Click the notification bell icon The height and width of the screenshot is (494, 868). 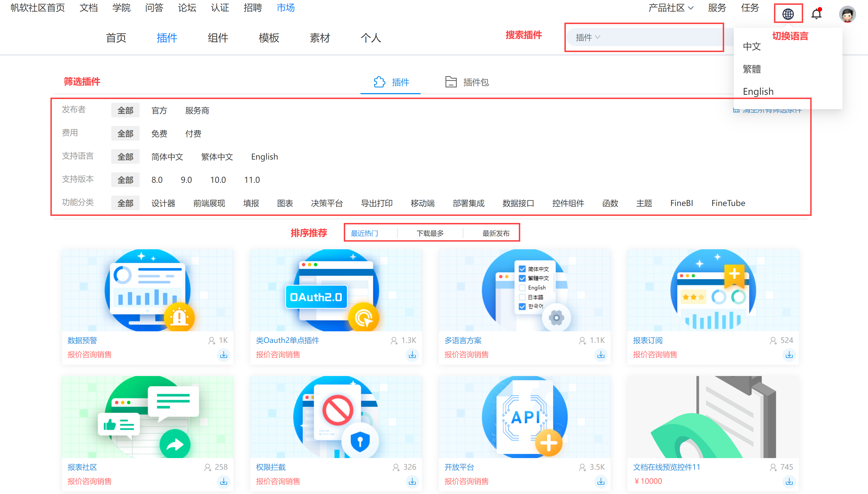pos(816,14)
